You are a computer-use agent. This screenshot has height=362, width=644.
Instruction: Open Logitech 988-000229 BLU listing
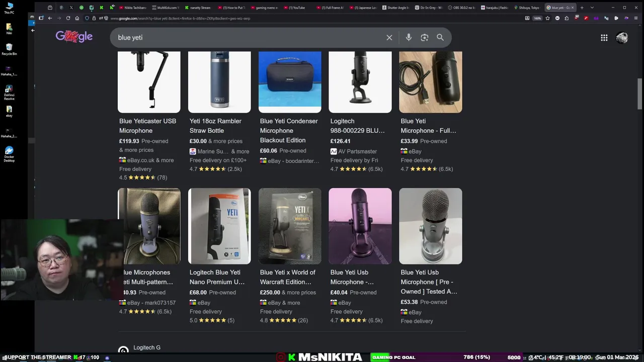tap(357, 126)
